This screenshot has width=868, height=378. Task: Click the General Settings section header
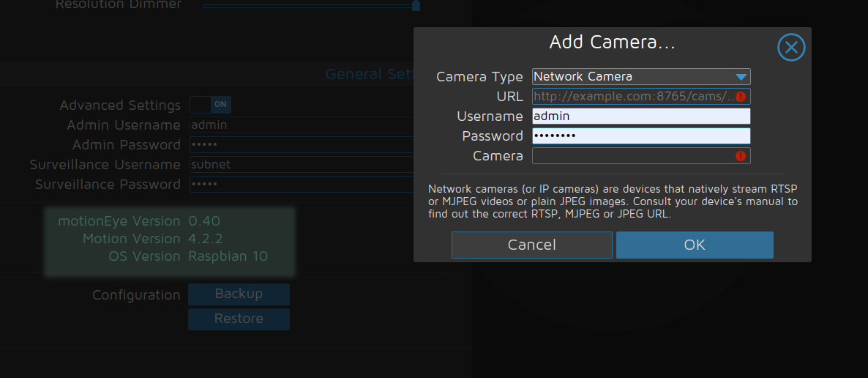pyautogui.click(x=370, y=74)
